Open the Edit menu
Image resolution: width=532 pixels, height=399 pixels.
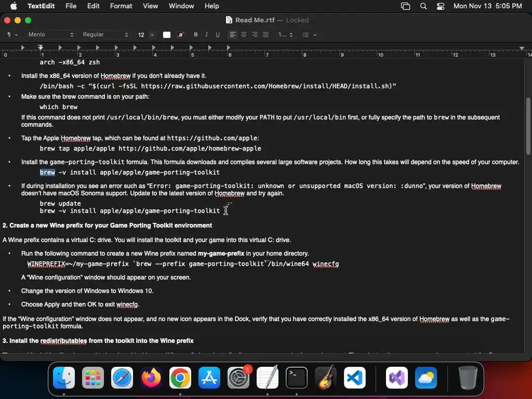click(94, 6)
